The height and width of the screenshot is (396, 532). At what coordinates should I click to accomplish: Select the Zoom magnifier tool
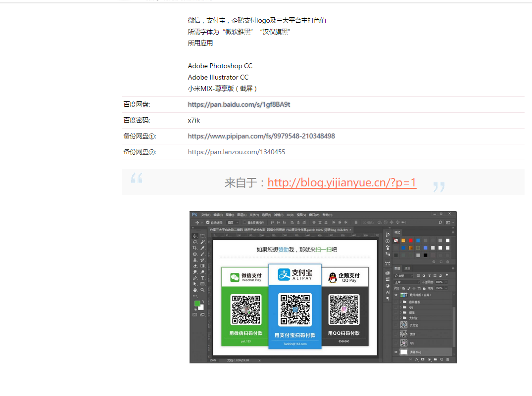coord(203,290)
